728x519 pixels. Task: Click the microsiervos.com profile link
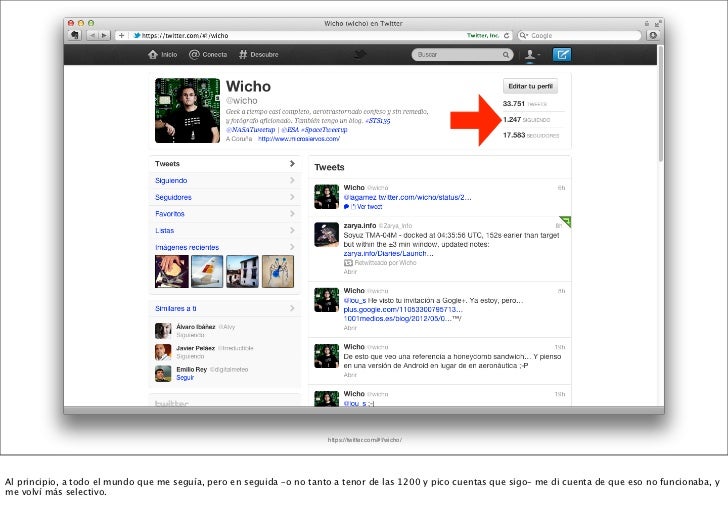(298, 139)
